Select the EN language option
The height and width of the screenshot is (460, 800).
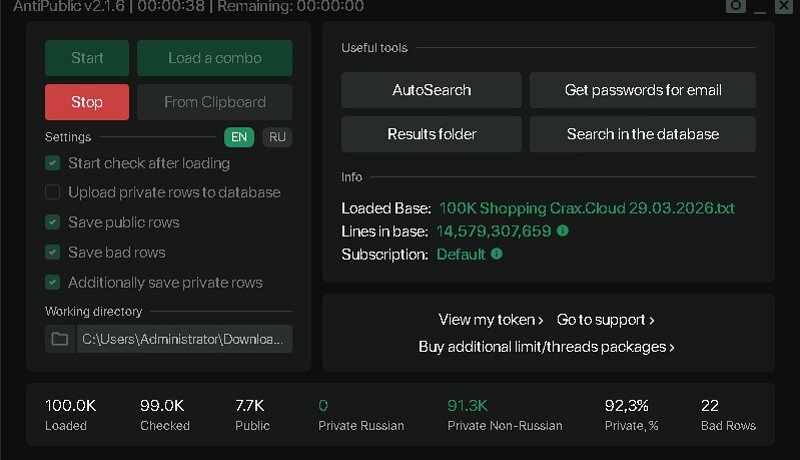click(x=239, y=137)
